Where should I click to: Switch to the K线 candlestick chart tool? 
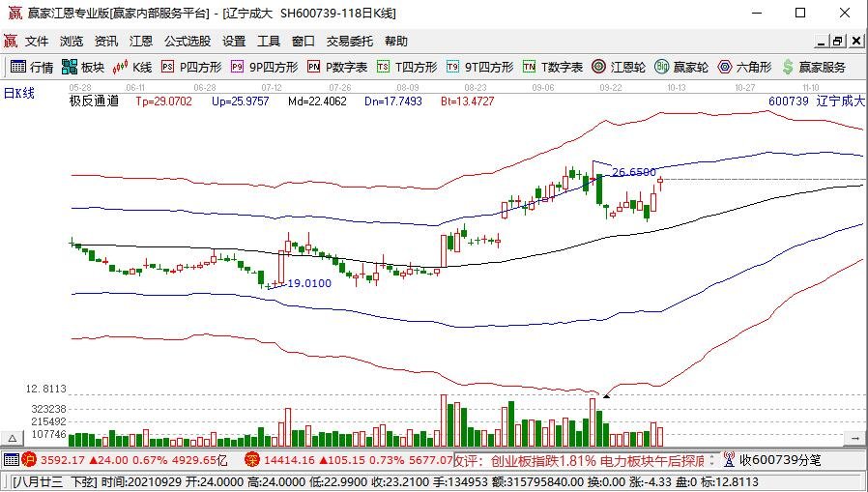coord(131,68)
